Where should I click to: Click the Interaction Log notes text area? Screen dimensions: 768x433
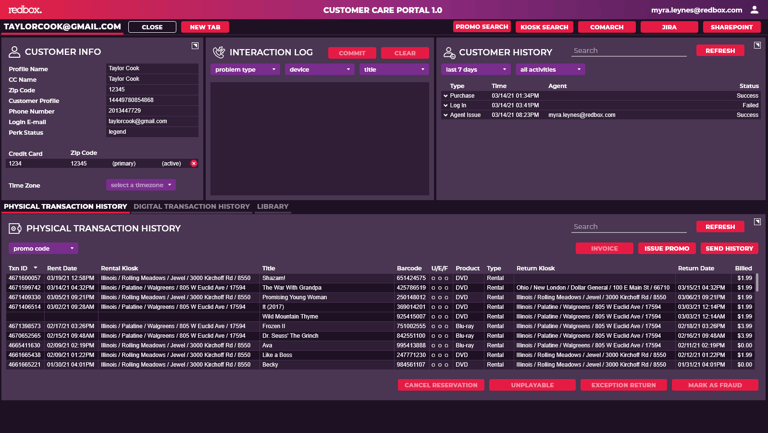[x=320, y=139]
